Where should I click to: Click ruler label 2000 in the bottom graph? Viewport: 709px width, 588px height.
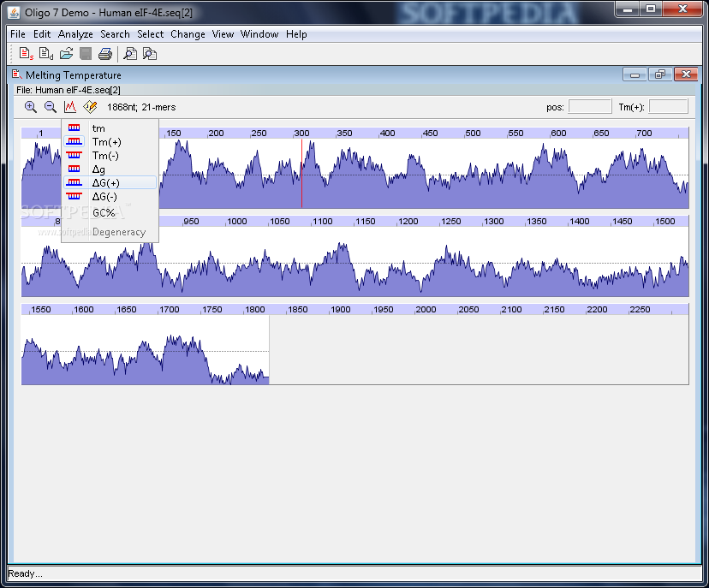[426, 310]
